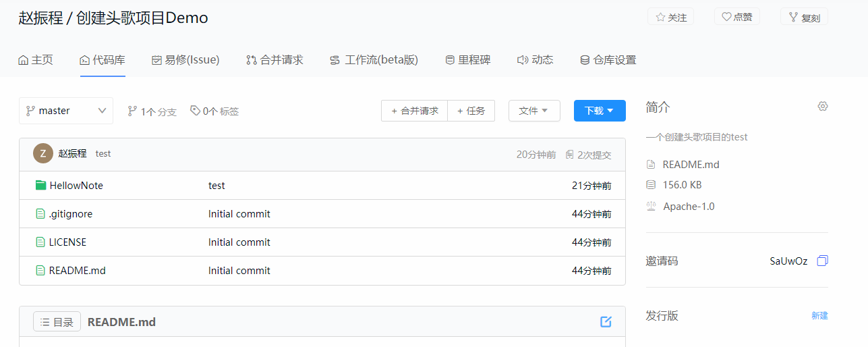Click the database size icon beside 156.0 KB
The width and height of the screenshot is (868, 347).
pos(651,184)
